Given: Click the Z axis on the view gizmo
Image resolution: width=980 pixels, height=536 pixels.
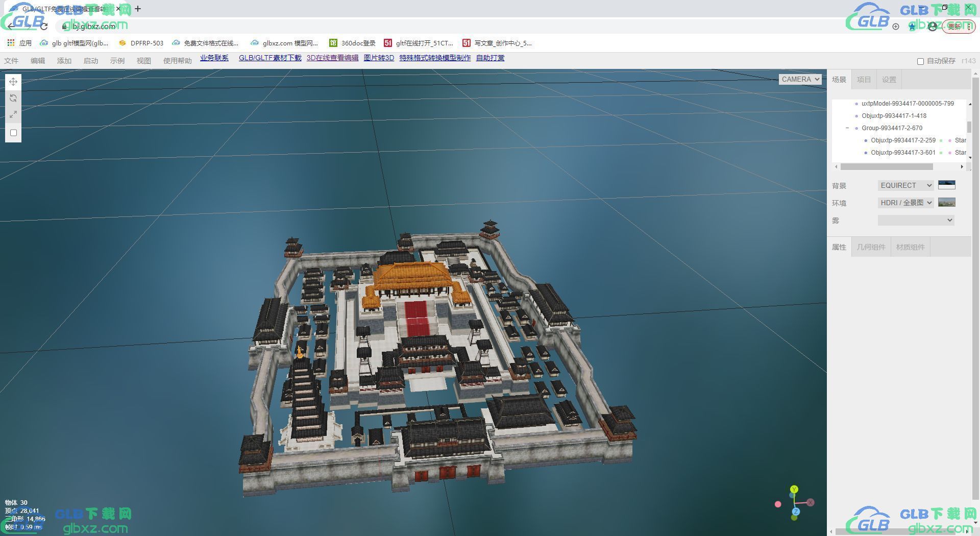Looking at the screenshot, I should pyautogui.click(x=796, y=511).
